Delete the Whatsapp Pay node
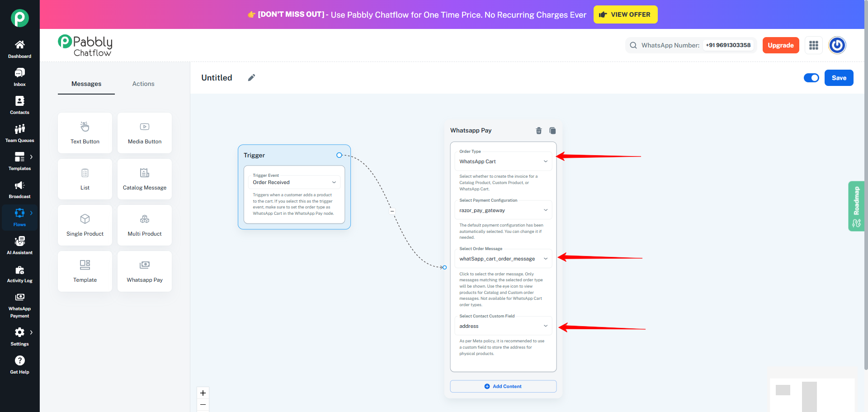Image resolution: width=868 pixels, height=412 pixels. point(539,131)
